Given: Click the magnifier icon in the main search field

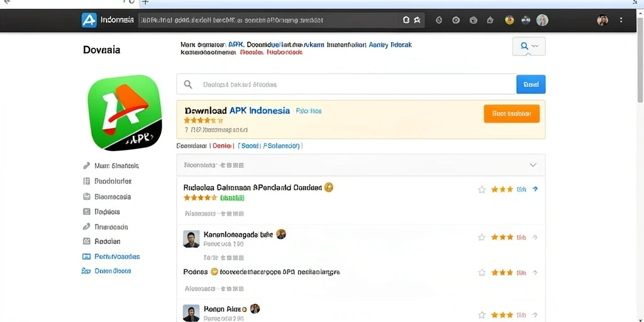Looking at the screenshot, I should coord(187,85).
